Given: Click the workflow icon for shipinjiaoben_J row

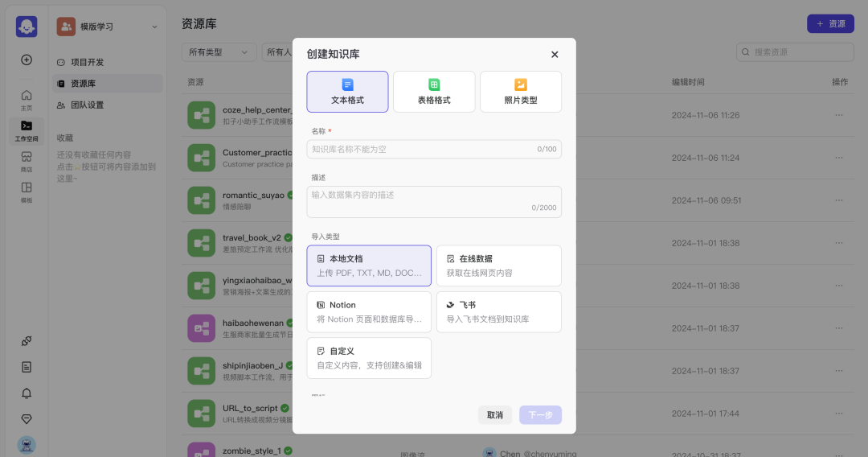Looking at the screenshot, I should click(x=202, y=371).
